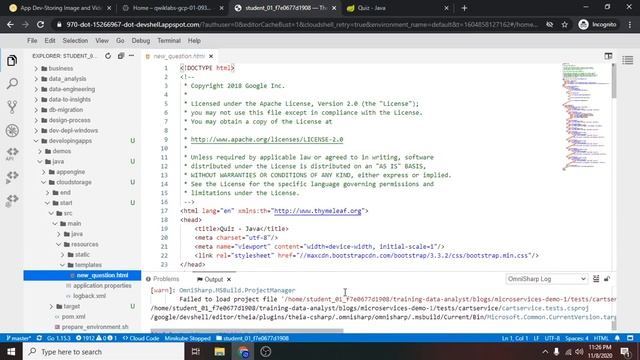
Task: Collapse the developingapps folder
Action: coord(70,141)
